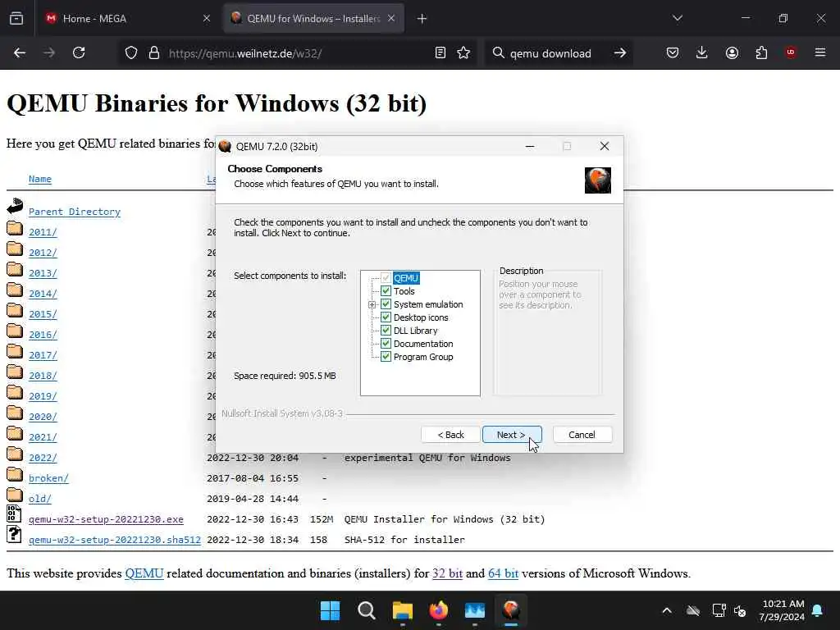Expand the System emulation tree node
This screenshot has height=630, width=840.
pyautogui.click(x=372, y=304)
